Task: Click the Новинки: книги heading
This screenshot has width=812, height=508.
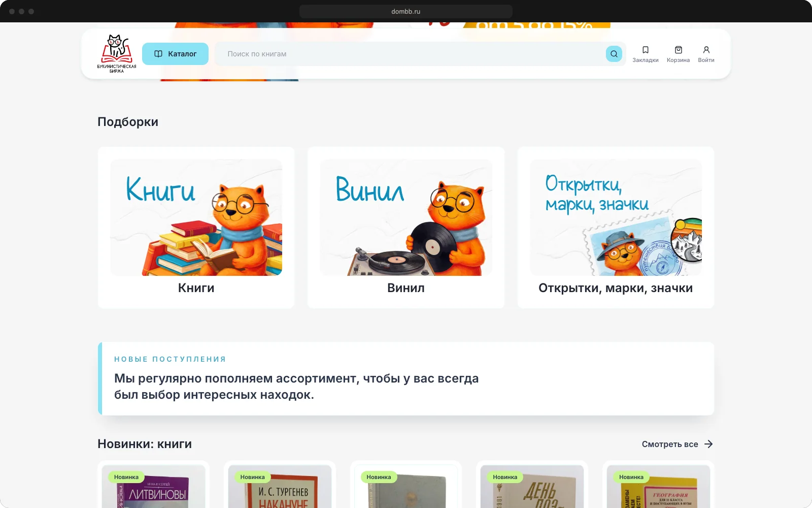Action: pyautogui.click(x=145, y=444)
